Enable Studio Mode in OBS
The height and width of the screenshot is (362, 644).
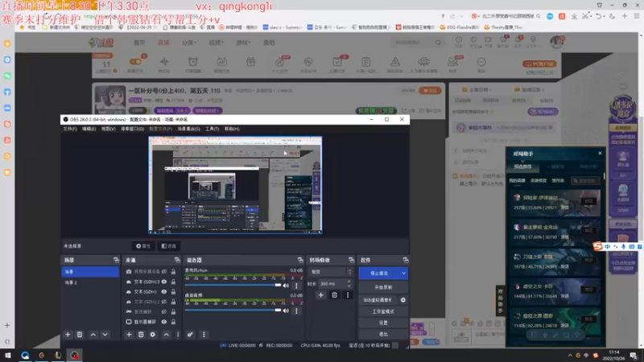coord(383,311)
